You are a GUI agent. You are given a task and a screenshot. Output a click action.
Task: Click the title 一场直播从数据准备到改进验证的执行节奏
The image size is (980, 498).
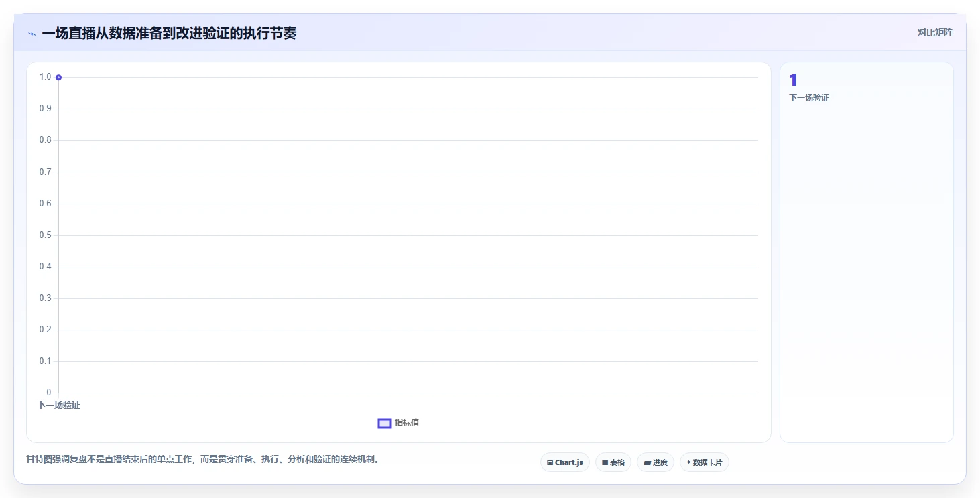(169, 34)
